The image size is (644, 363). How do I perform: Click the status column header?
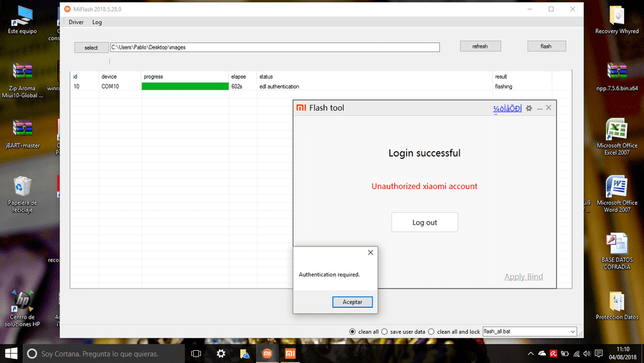[266, 77]
